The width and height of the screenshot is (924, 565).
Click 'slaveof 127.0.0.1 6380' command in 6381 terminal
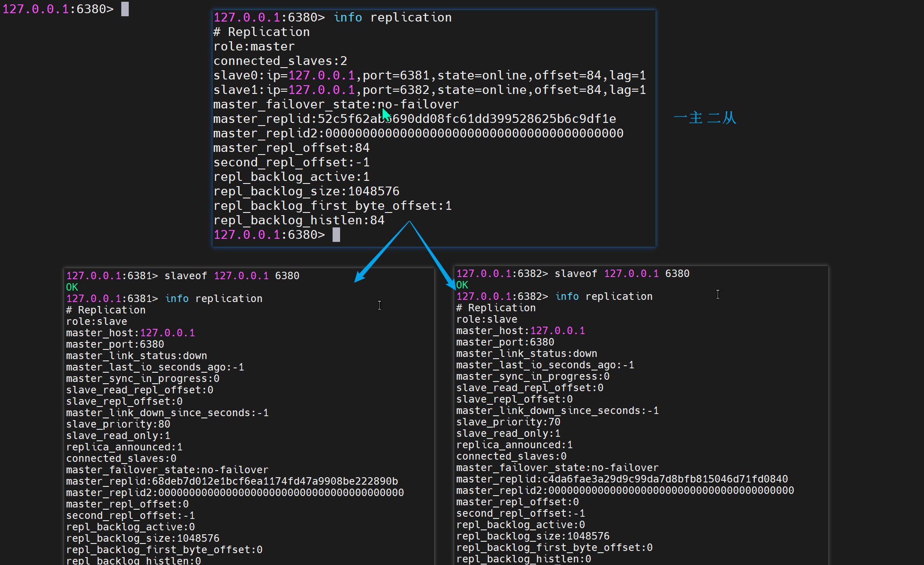coord(232,276)
